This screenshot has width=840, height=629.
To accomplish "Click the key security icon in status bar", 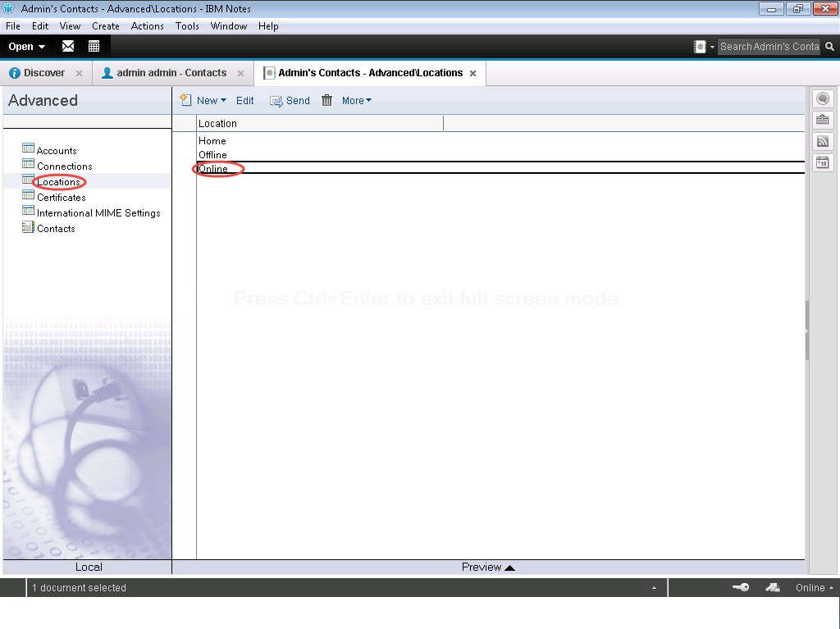I will [740, 587].
